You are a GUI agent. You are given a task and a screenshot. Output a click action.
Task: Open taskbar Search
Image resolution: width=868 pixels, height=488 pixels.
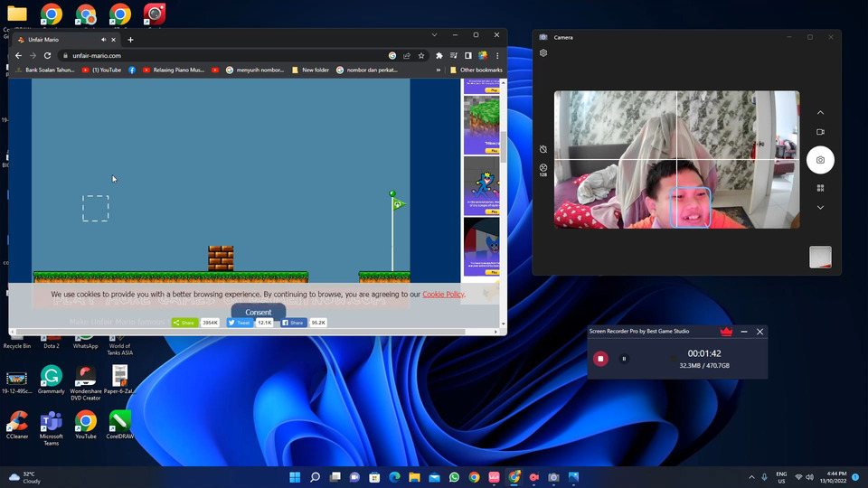315,477
